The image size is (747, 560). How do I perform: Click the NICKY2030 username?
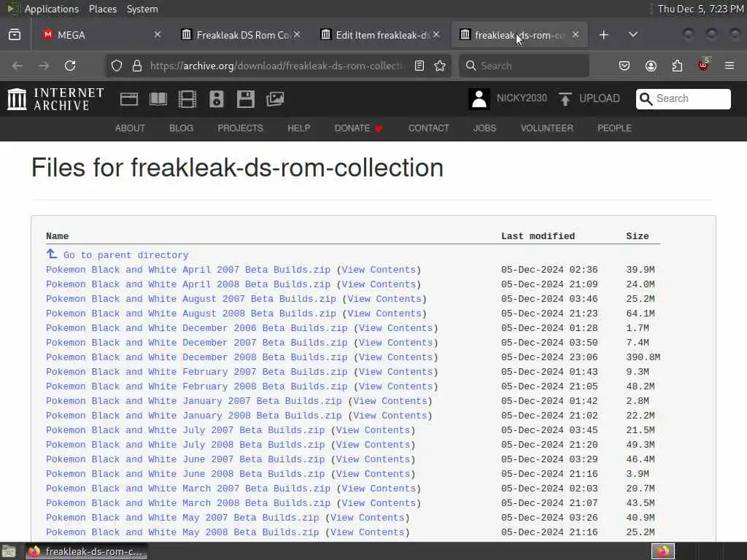coord(522,98)
